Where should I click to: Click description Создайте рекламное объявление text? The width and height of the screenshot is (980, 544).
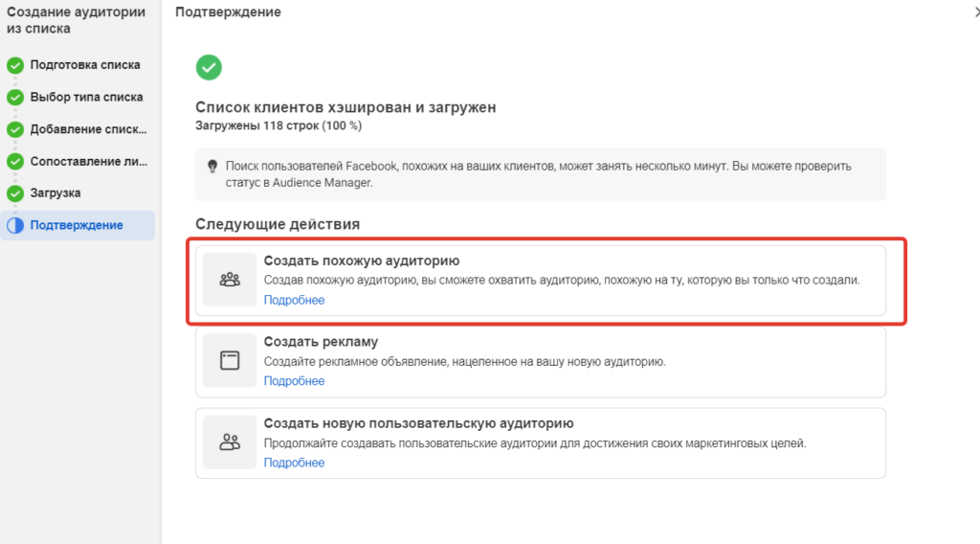click(x=465, y=361)
